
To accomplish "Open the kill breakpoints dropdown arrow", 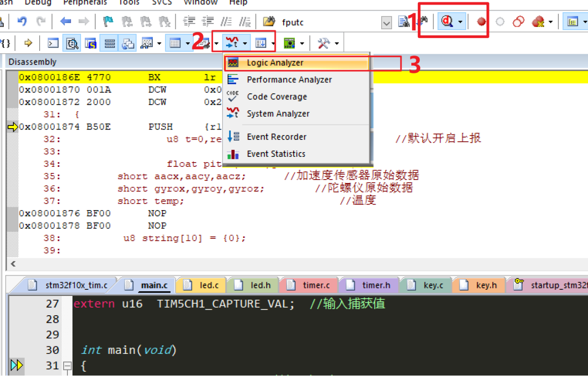I will [550, 22].
